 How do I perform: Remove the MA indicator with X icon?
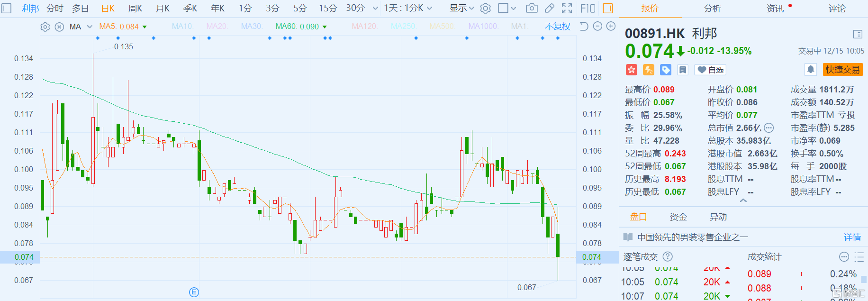59,27
